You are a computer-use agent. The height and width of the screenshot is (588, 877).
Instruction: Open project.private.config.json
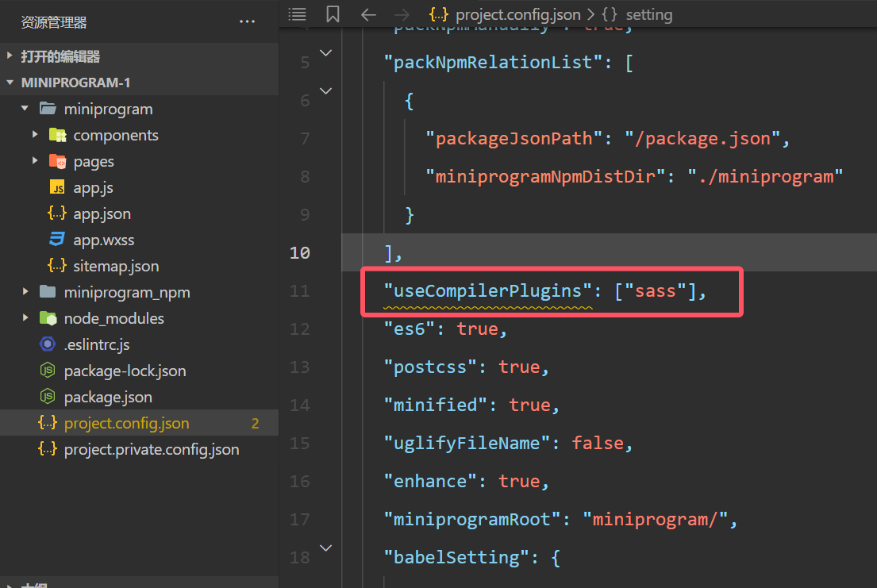tap(141, 449)
